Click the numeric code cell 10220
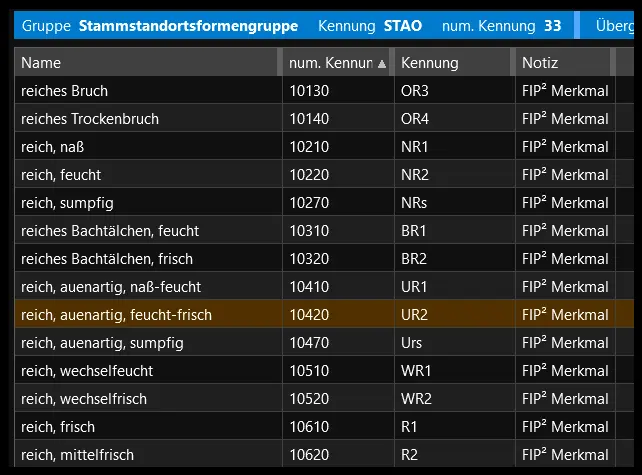The height and width of the screenshot is (475, 642). coord(309,175)
